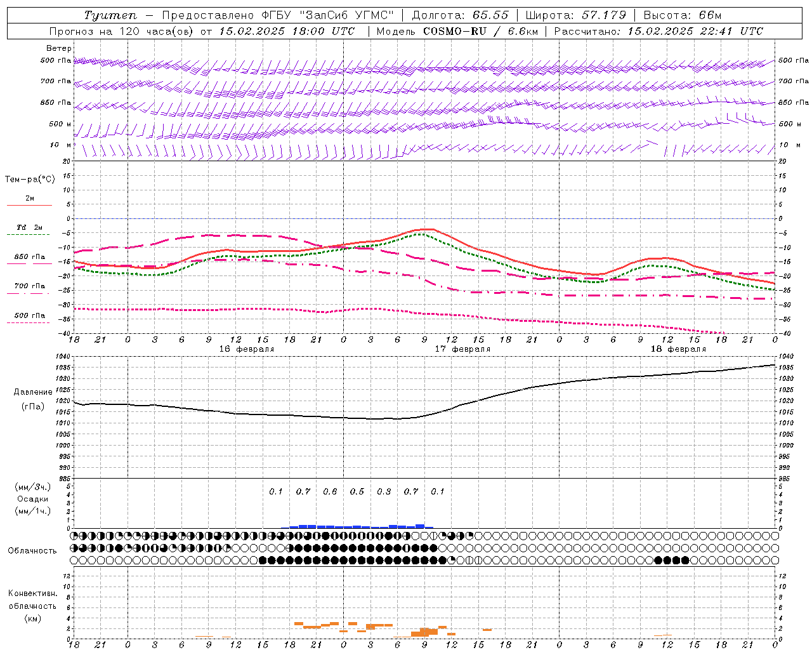Click the "Конвективн." convective cloud label
Image resolution: width=812 pixels, height=650 pixels.
[x=32, y=594]
